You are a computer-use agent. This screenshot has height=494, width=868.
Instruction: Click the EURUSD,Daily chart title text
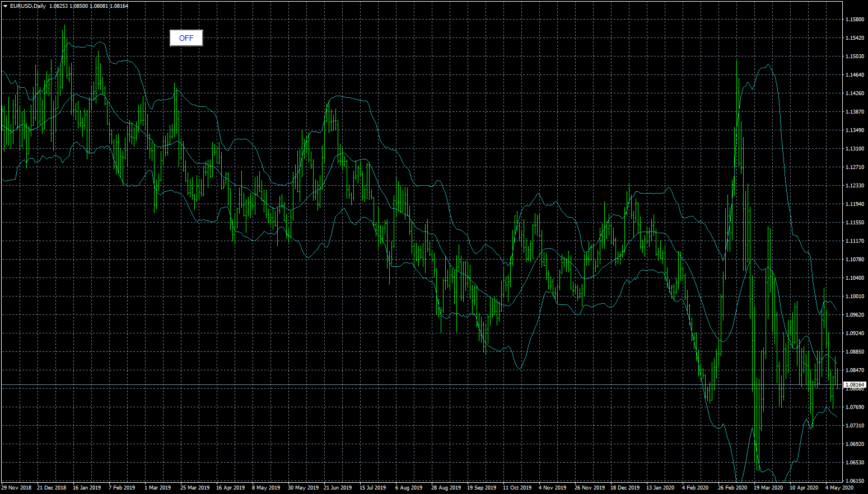point(28,6)
